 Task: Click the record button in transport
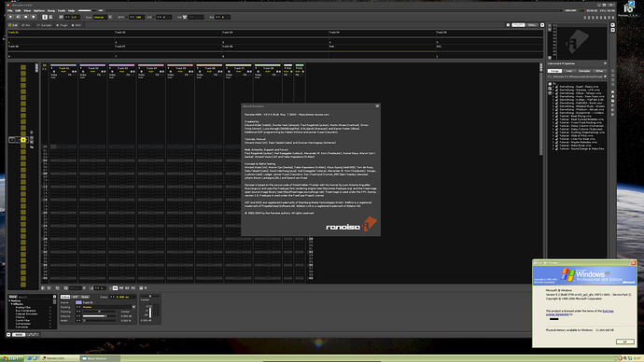pyautogui.click(x=34, y=17)
